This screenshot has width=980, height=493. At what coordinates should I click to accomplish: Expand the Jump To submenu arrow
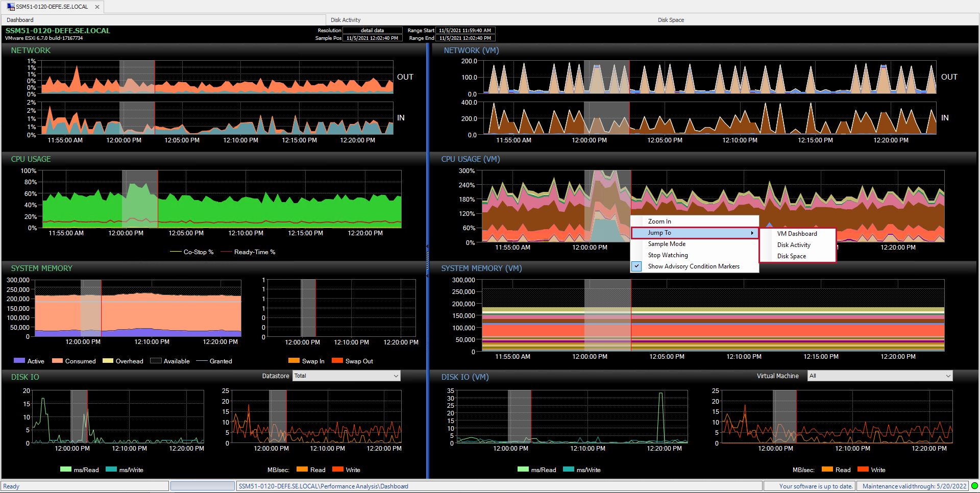click(x=752, y=233)
